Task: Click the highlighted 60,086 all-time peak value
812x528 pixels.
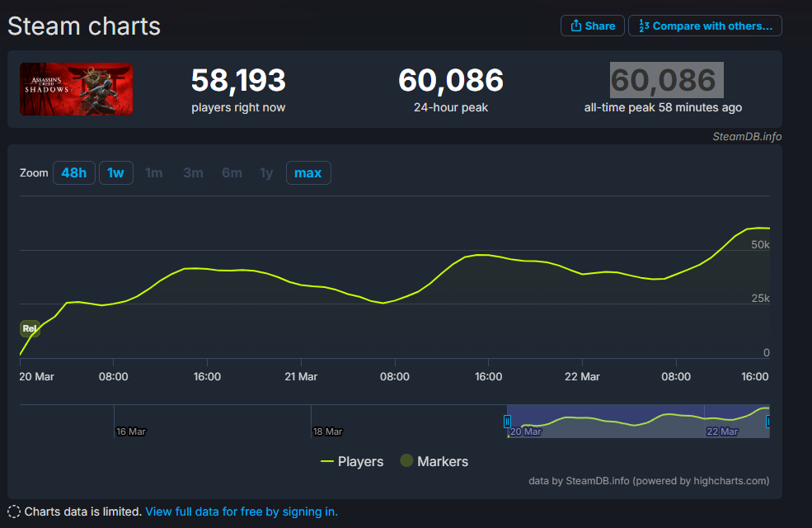Action: click(x=666, y=80)
